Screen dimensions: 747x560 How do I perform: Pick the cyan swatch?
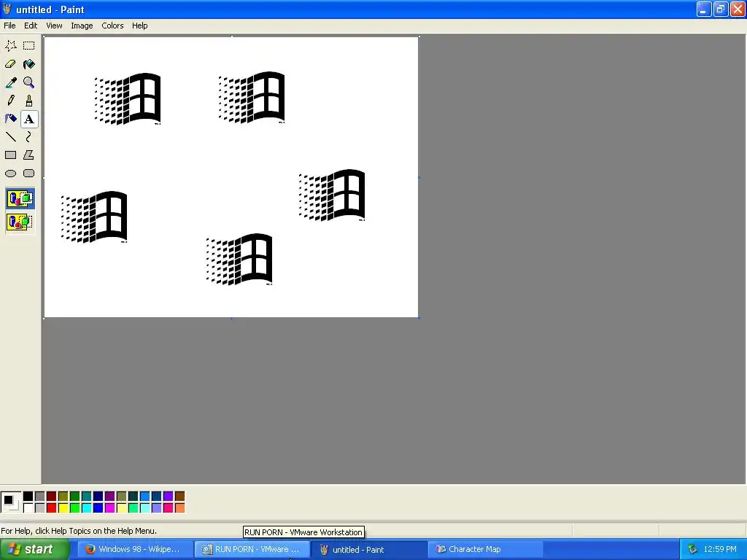click(87, 508)
